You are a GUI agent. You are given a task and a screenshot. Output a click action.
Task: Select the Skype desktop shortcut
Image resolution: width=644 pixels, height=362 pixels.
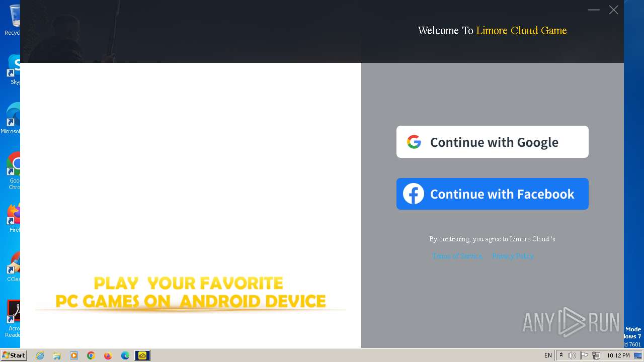click(14, 69)
